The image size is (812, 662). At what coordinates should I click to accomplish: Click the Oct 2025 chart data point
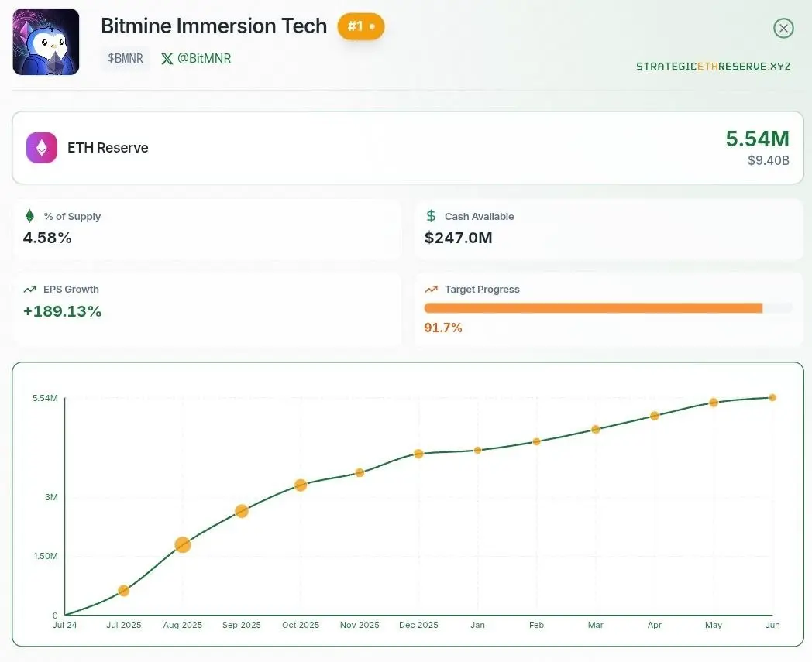click(x=301, y=485)
